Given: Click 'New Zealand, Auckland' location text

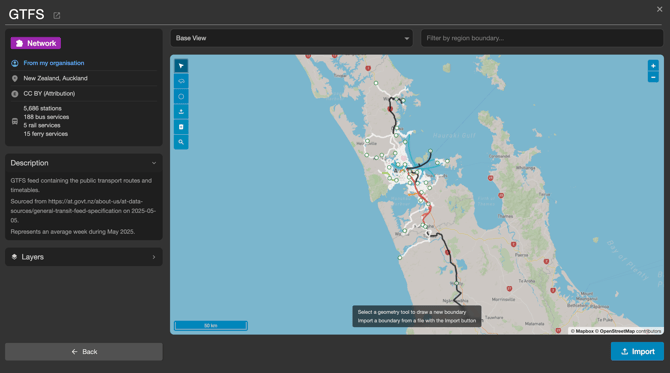Looking at the screenshot, I should [56, 78].
